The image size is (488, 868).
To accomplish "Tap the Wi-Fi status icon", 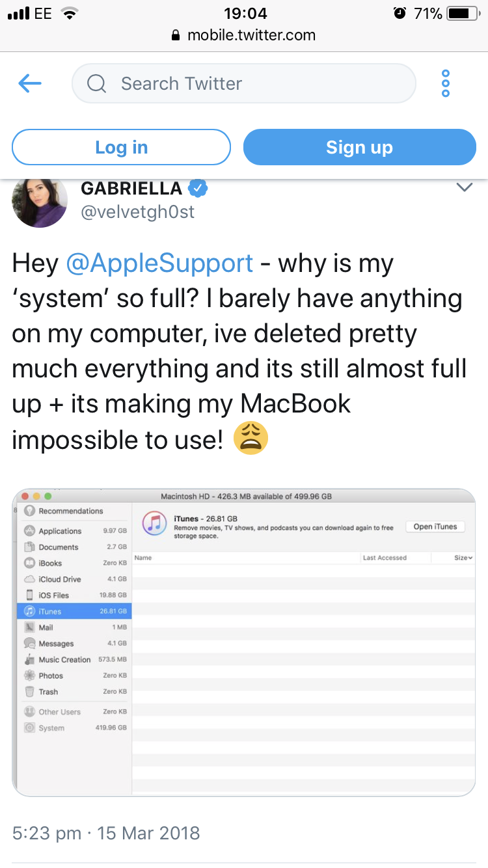I will [x=68, y=13].
